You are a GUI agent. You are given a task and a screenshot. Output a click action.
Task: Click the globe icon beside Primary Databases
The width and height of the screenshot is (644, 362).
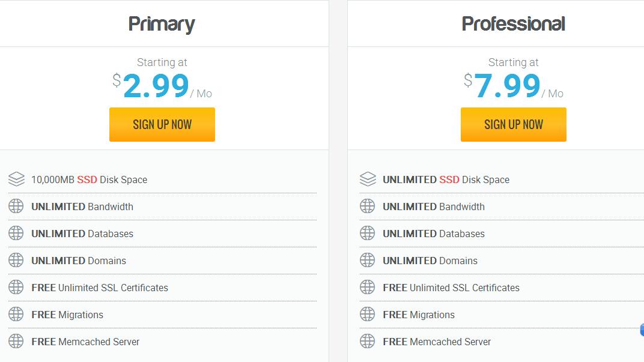point(16,234)
